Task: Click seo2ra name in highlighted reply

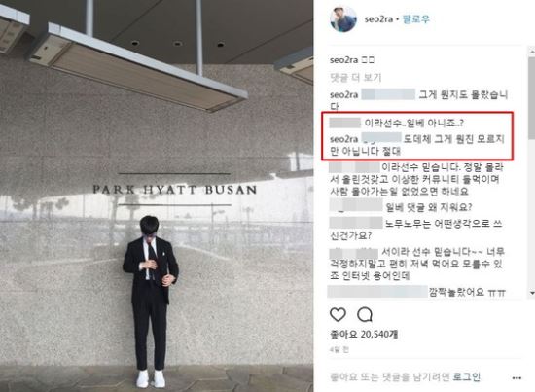Action: pos(343,139)
